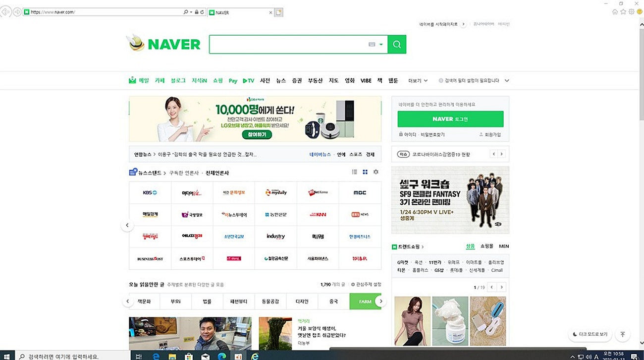644x360 pixels.
Task: Select the 뉴스 menu item
Action: coord(281,80)
